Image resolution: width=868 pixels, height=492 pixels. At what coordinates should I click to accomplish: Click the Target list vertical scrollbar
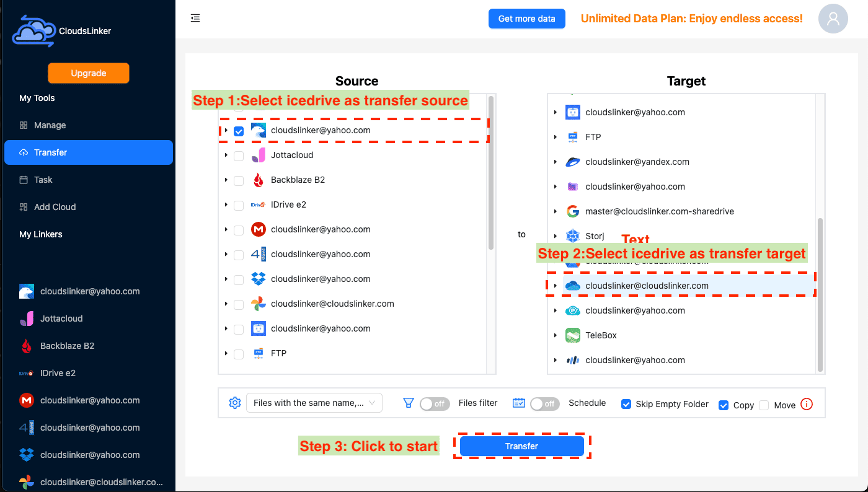820,294
